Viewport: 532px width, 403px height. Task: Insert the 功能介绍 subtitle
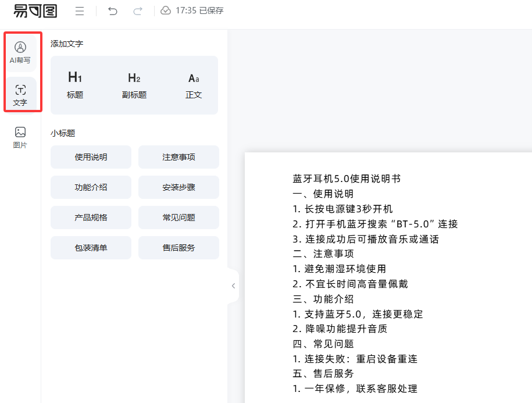tap(91, 187)
